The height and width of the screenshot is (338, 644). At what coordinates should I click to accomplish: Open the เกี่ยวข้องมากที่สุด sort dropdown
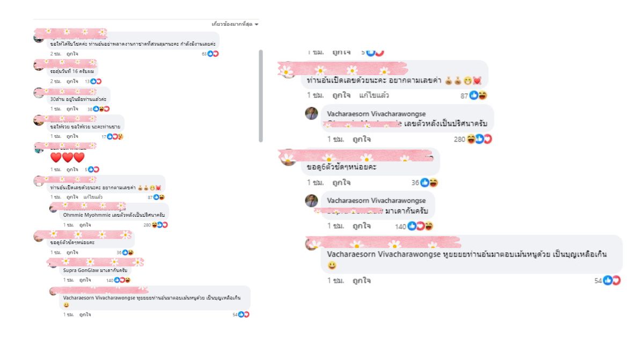235,25
